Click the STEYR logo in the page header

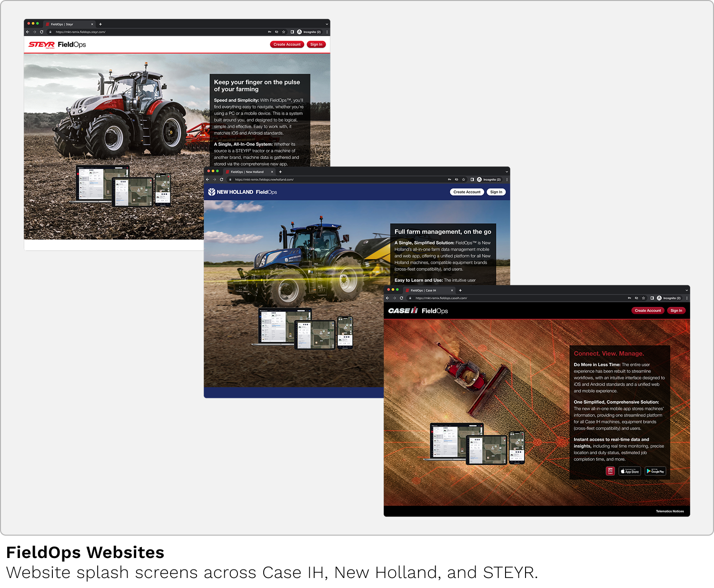point(41,45)
